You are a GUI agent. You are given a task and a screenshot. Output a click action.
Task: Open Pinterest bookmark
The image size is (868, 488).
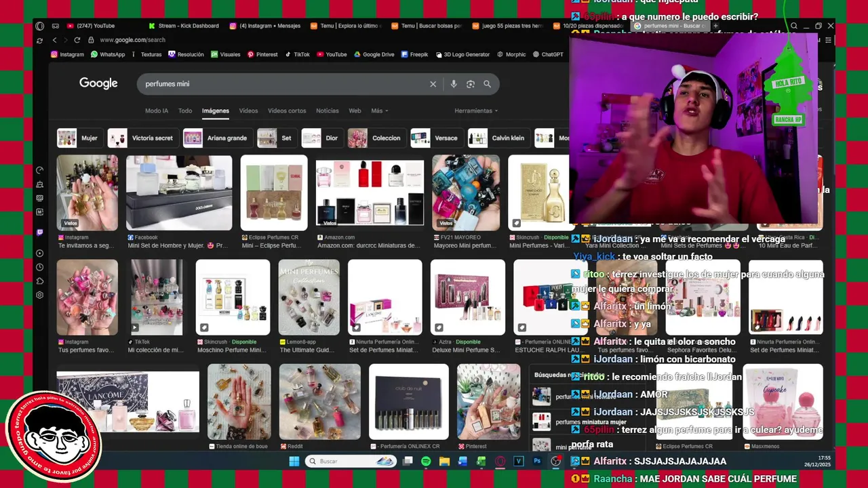(262, 54)
